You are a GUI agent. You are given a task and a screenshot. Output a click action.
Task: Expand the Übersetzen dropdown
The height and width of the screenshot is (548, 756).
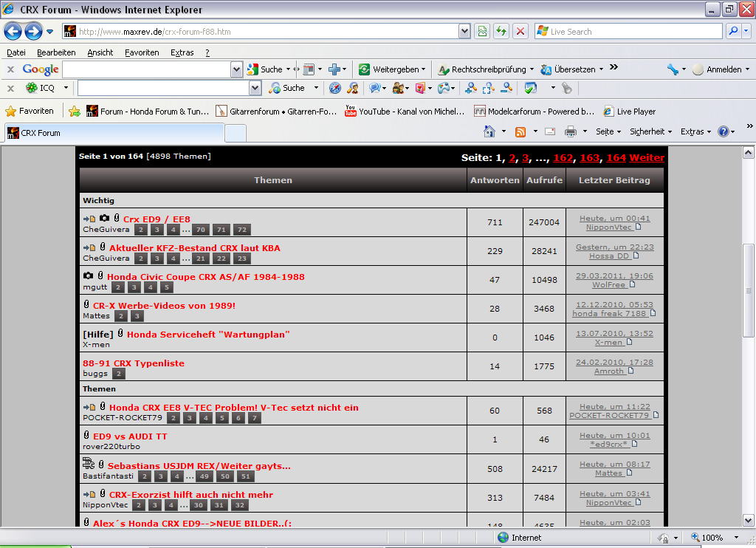(x=601, y=69)
